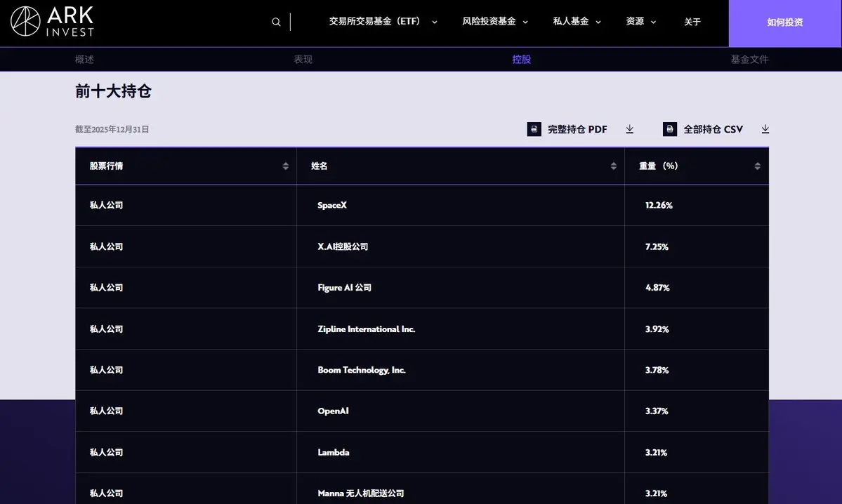The height and width of the screenshot is (504, 842).
Task: Click the 重量 (%) column header
Action: click(697, 166)
